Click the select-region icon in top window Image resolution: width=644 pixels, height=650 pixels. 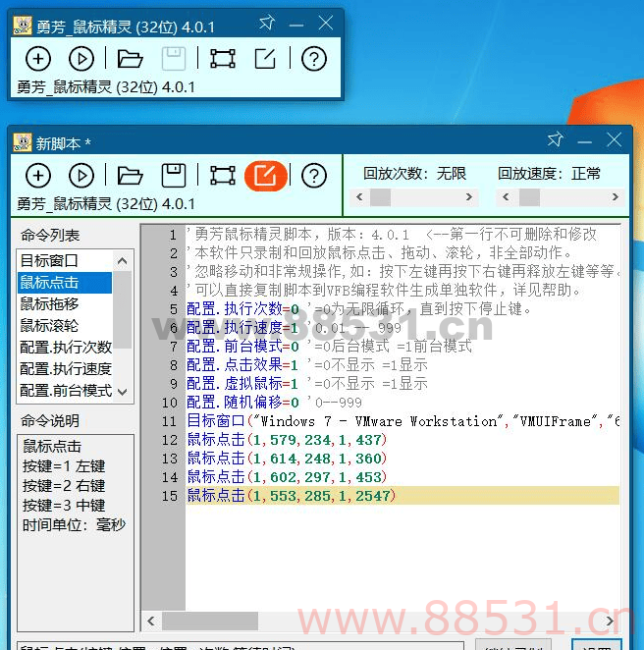click(223, 59)
